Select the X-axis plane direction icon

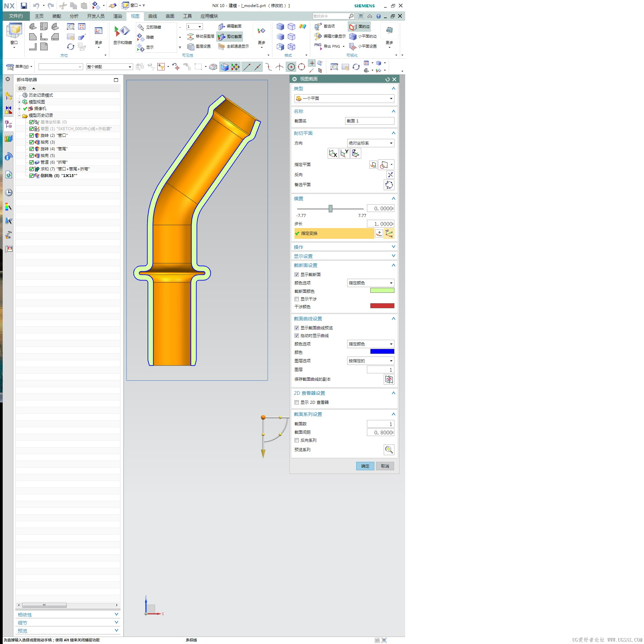pos(333,154)
